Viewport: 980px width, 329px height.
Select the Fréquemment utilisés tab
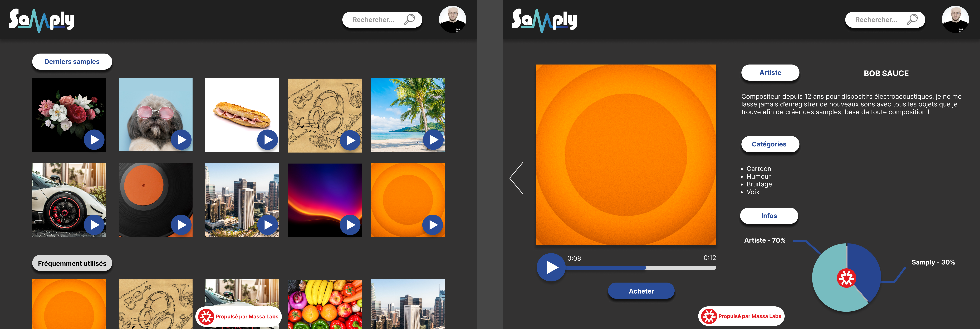tap(72, 263)
